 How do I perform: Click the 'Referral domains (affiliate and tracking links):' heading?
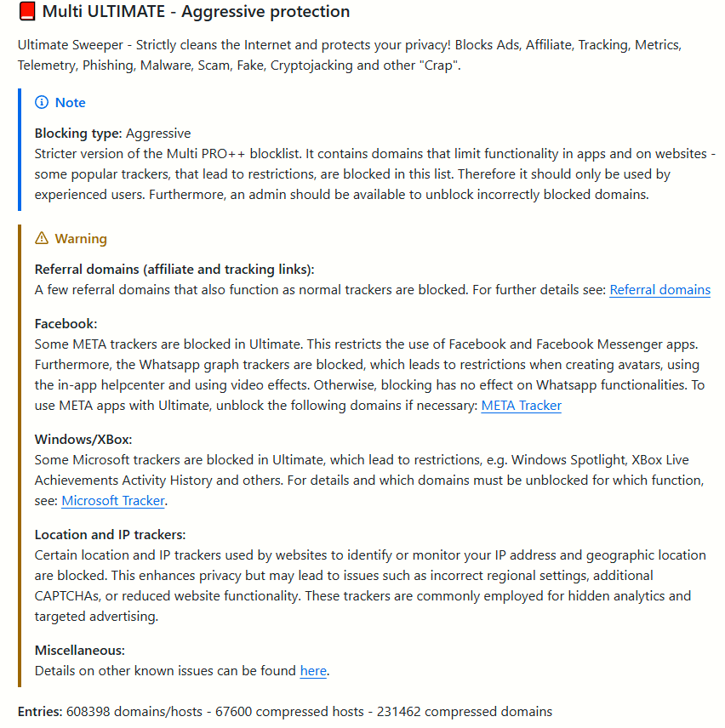click(174, 270)
